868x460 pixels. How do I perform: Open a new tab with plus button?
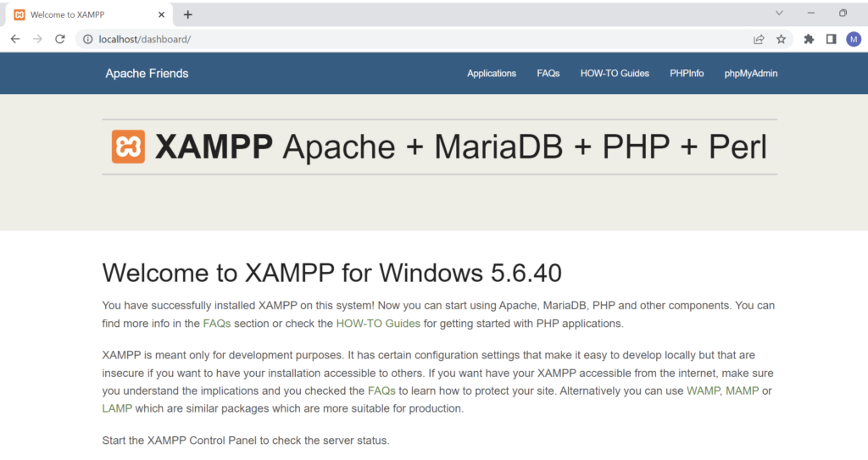click(188, 14)
